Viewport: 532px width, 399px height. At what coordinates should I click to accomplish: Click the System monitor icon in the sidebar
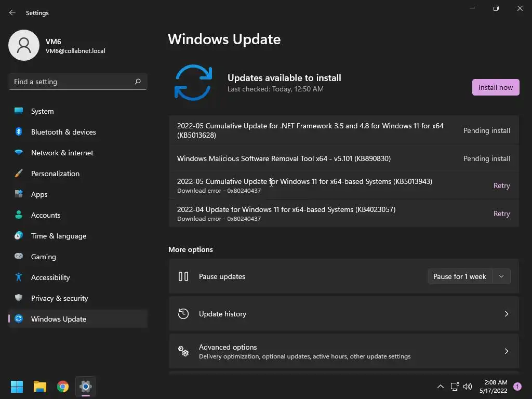click(19, 111)
